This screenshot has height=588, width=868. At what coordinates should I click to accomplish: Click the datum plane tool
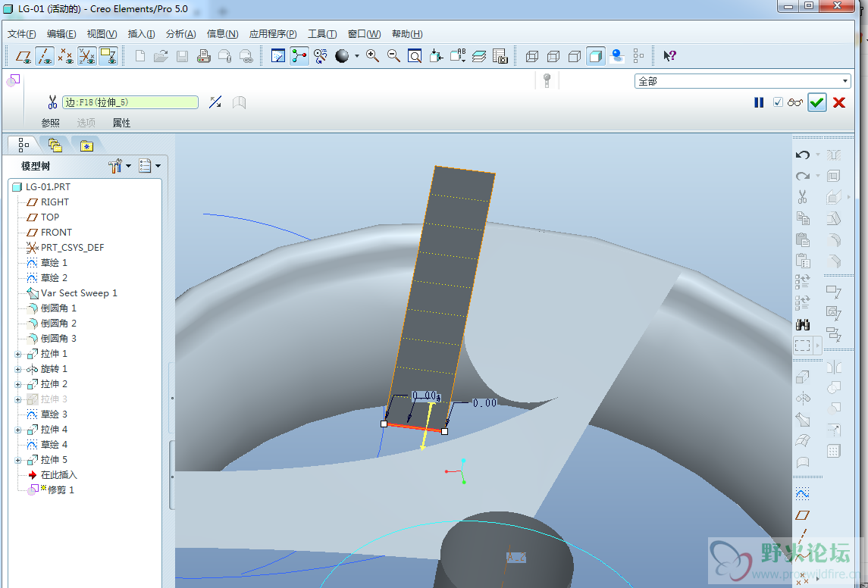[803, 515]
